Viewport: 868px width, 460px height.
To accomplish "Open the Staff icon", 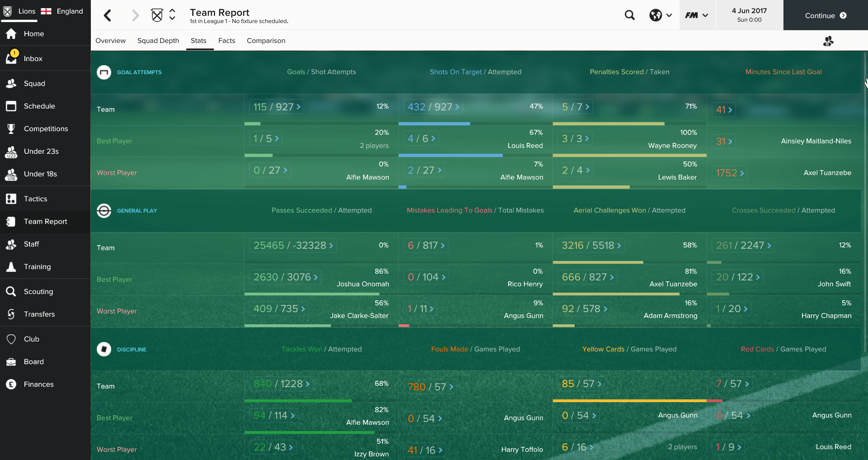I will click(11, 244).
